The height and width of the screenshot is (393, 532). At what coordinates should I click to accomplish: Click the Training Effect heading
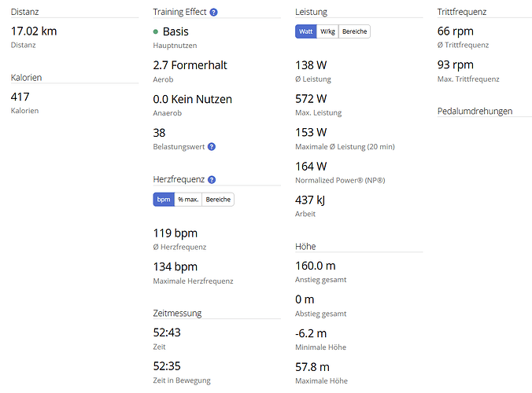[179, 12]
